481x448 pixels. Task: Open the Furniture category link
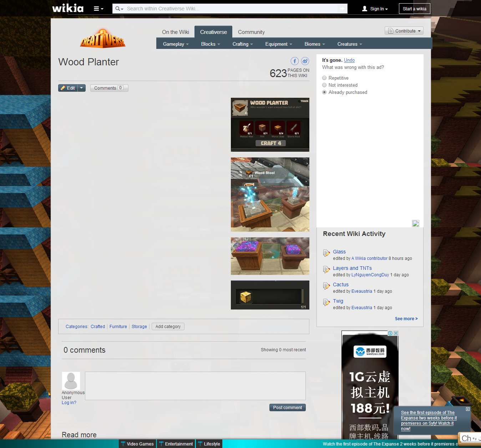point(118,327)
